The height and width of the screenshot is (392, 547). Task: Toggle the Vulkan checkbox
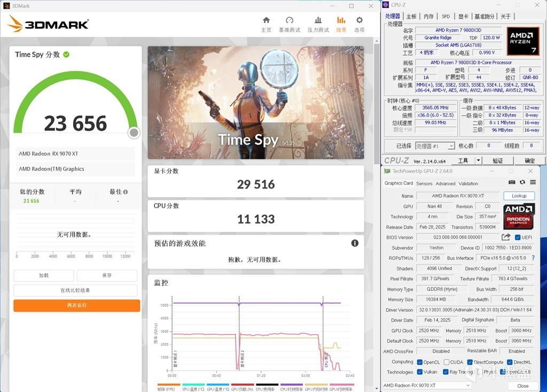click(420, 372)
